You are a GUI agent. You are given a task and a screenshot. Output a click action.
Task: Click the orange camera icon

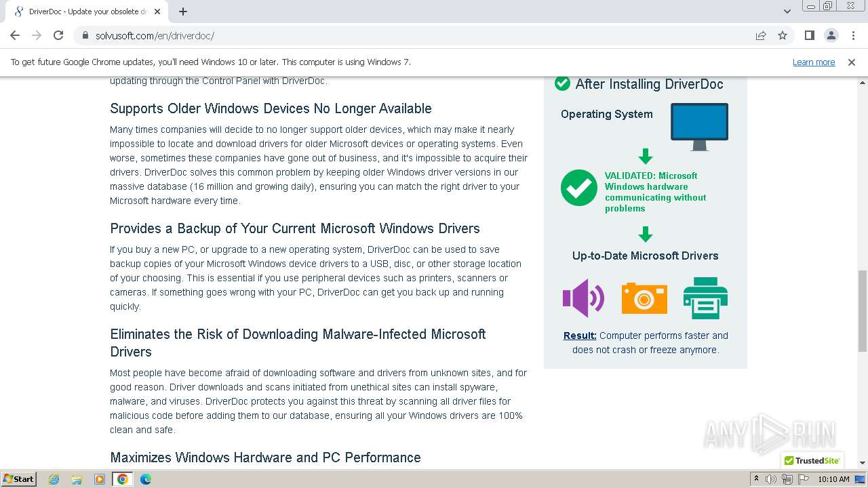644,298
